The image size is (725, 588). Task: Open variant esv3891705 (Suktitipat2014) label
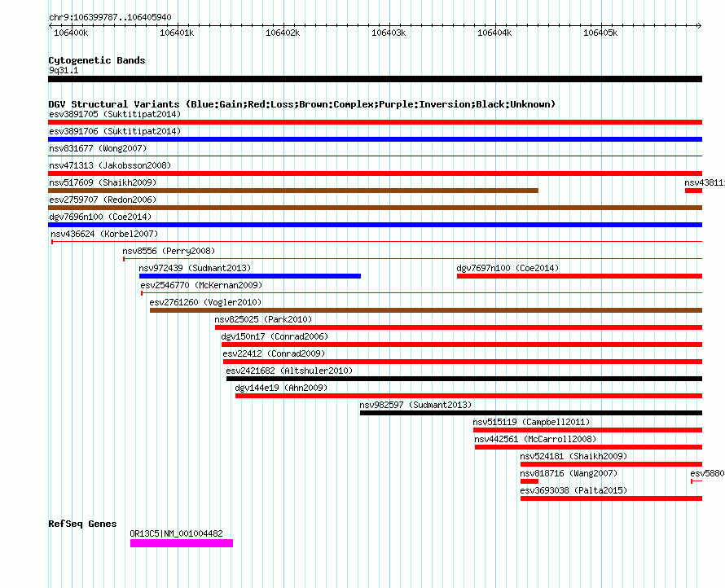115,114
